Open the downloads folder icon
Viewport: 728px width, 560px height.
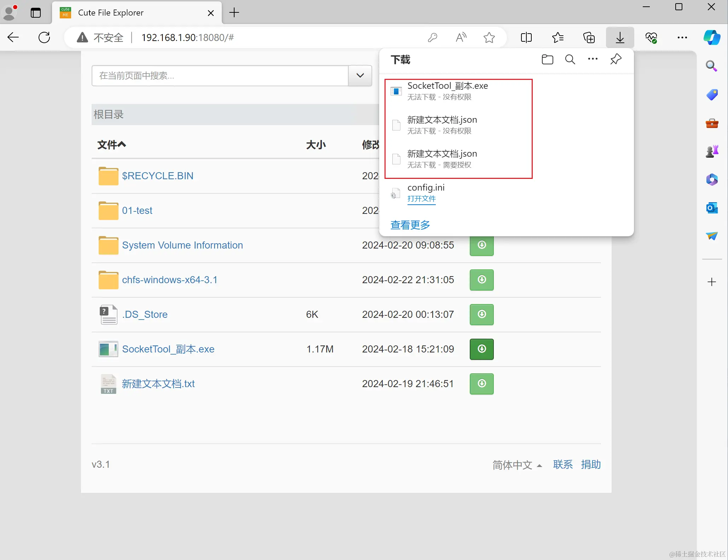547,59
